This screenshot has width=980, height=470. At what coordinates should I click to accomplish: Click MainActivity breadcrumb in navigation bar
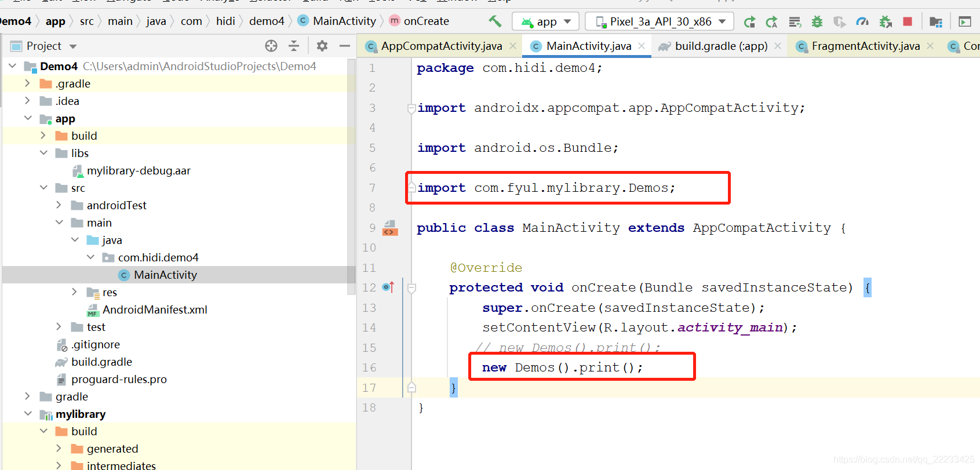tap(344, 21)
